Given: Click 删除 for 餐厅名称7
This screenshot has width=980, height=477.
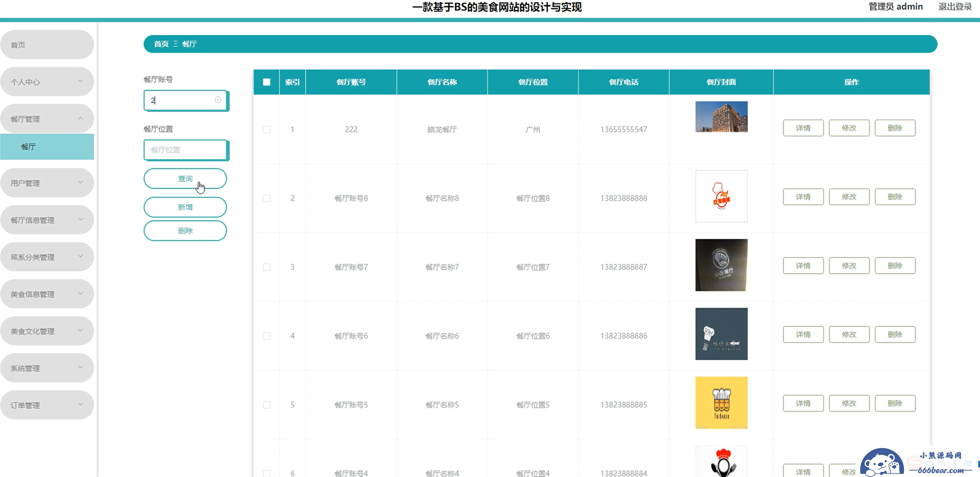Looking at the screenshot, I should (x=895, y=266).
